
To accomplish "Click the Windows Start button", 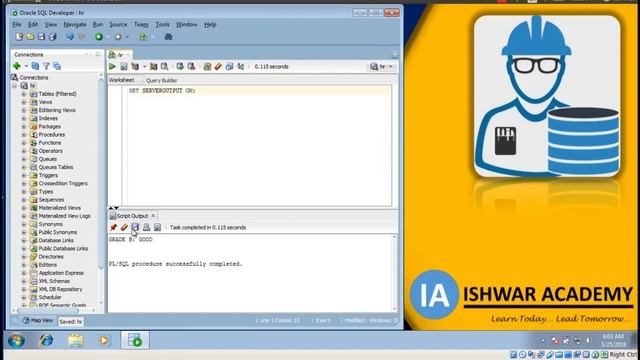I will pos(16,340).
